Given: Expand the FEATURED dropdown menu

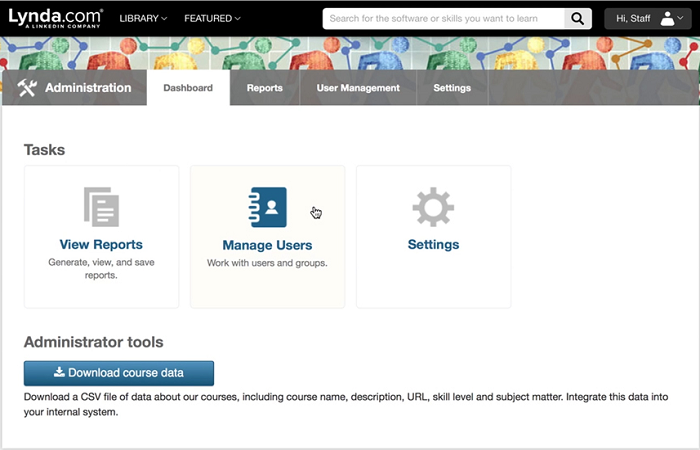Looking at the screenshot, I should point(212,18).
